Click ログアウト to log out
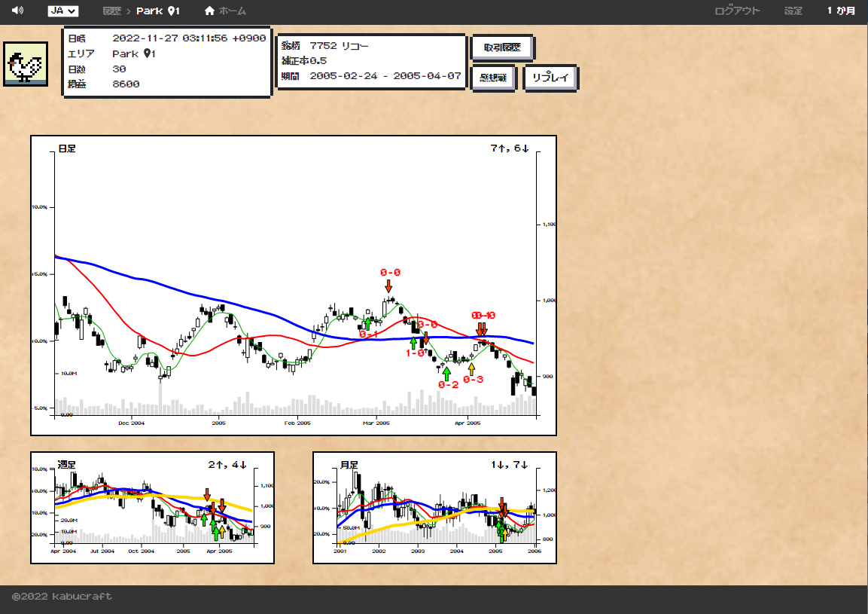868x614 pixels. [x=737, y=11]
